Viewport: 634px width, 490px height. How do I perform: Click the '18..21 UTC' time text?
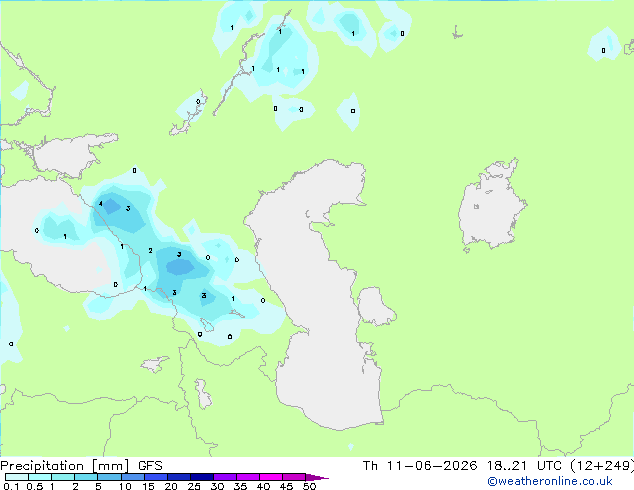tap(524, 466)
